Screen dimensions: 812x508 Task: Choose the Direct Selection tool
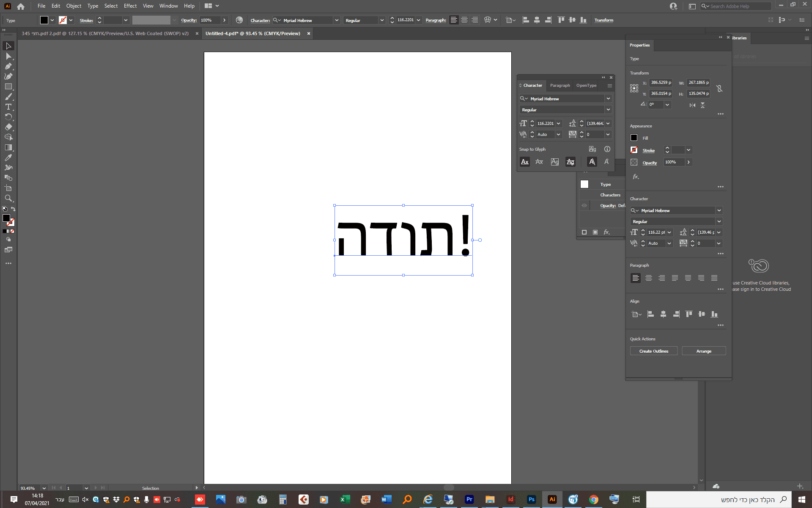coord(8,56)
